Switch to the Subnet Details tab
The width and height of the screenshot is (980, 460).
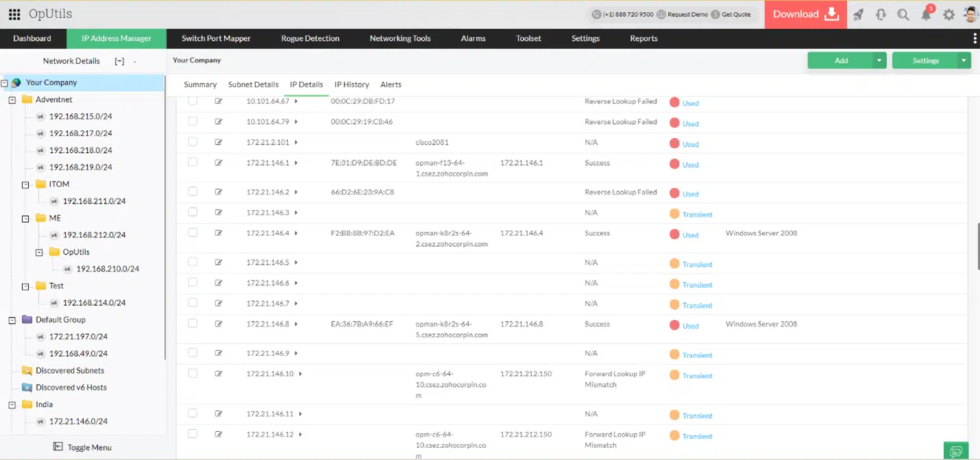253,84
